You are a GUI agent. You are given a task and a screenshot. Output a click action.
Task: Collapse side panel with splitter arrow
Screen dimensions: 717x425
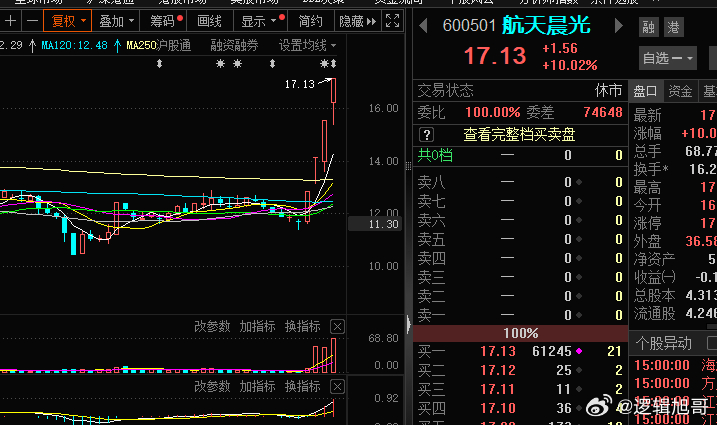pyautogui.click(x=408, y=324)
